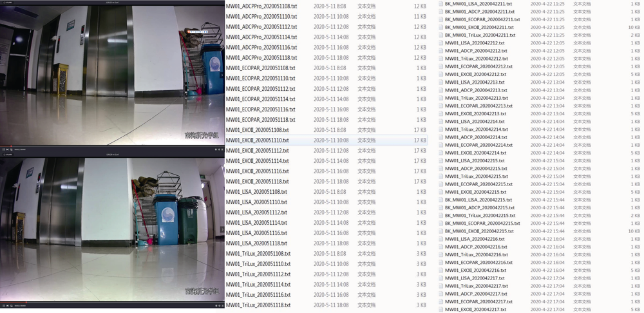Click file icon of BK_MW01_EXOII_2020042211.txt
Viewport: 644px width, 313px height.
[441, 27]
